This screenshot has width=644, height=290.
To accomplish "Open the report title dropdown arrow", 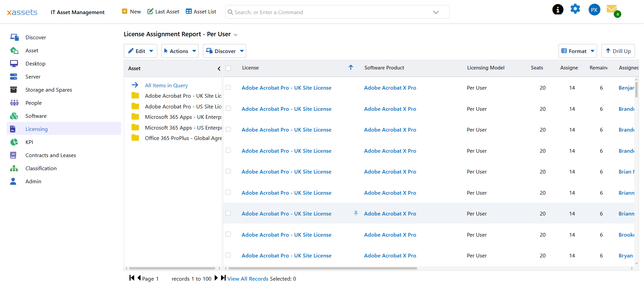I will tap(235, 35).
